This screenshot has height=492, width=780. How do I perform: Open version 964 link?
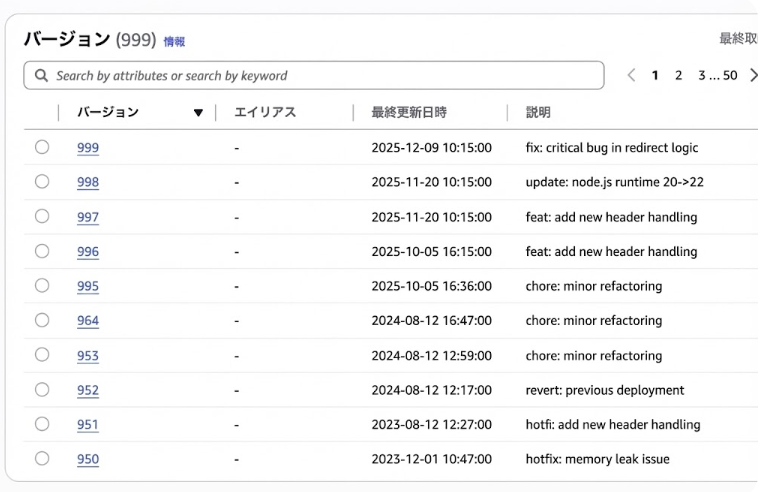click(x=88, y=321)
